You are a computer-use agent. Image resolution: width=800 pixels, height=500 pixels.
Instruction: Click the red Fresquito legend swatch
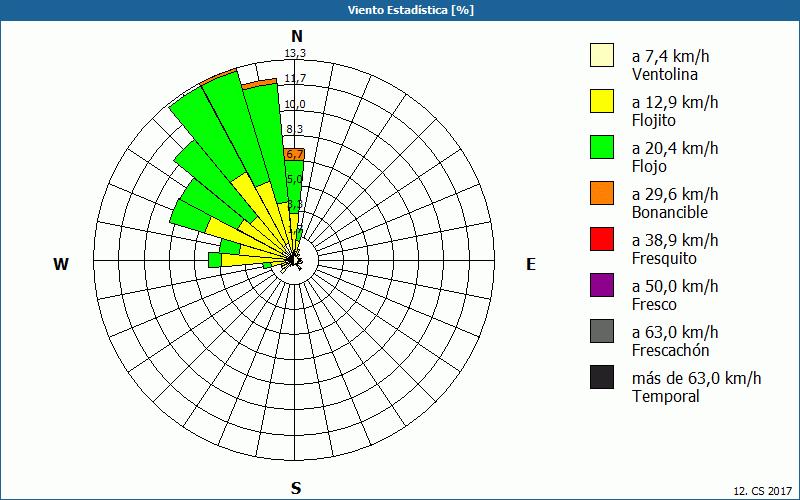point(602,239)
